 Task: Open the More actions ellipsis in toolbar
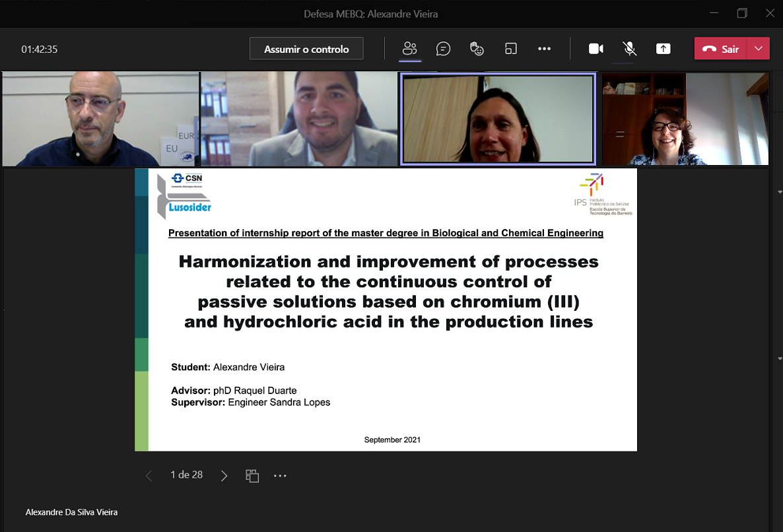pyautogui.click(x=544, y=49)
